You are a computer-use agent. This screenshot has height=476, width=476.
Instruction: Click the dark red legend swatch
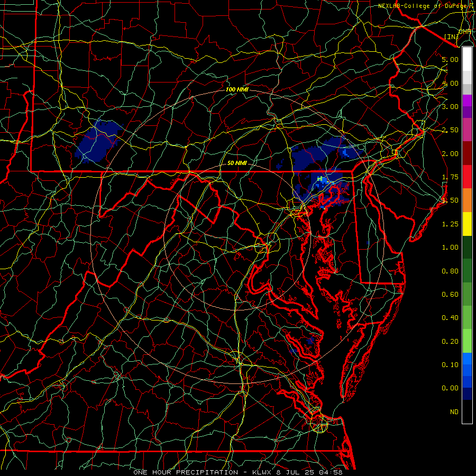[x=467, y=153]
